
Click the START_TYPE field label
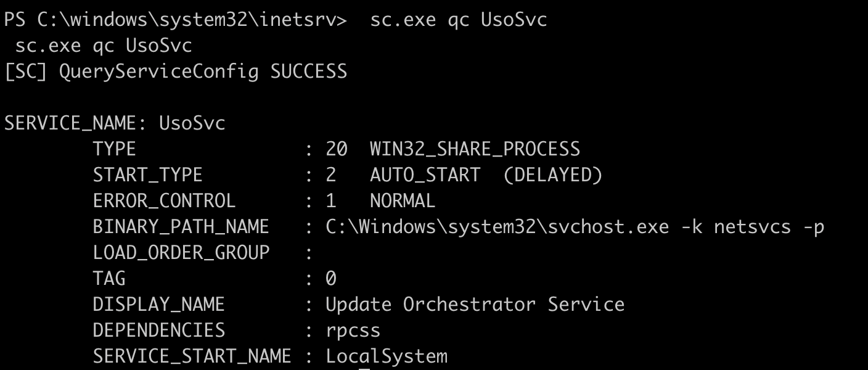click(x=147, y=175)
